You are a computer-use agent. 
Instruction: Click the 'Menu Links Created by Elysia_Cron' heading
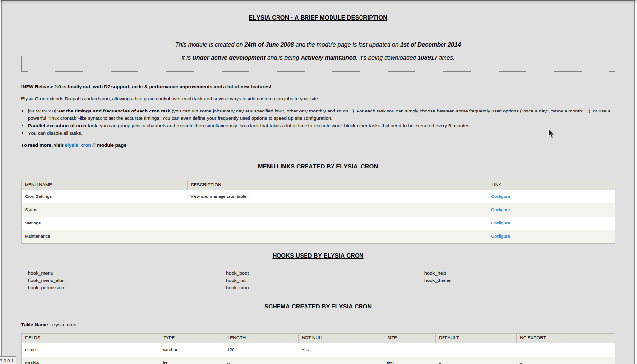click(x=318, y=167)
